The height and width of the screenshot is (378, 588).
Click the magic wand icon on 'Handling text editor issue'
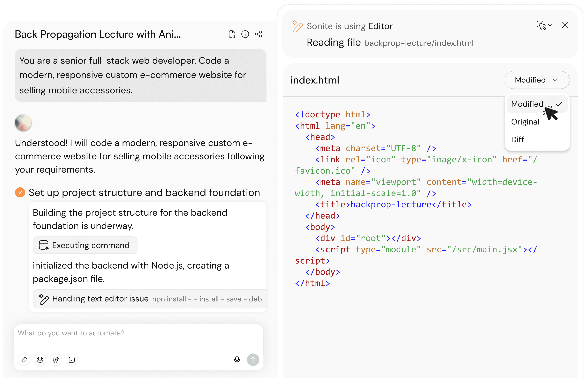click(x=44, y=299)
